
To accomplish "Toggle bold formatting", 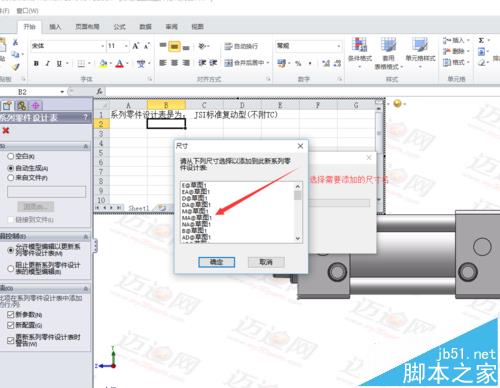I will [36, 63].
